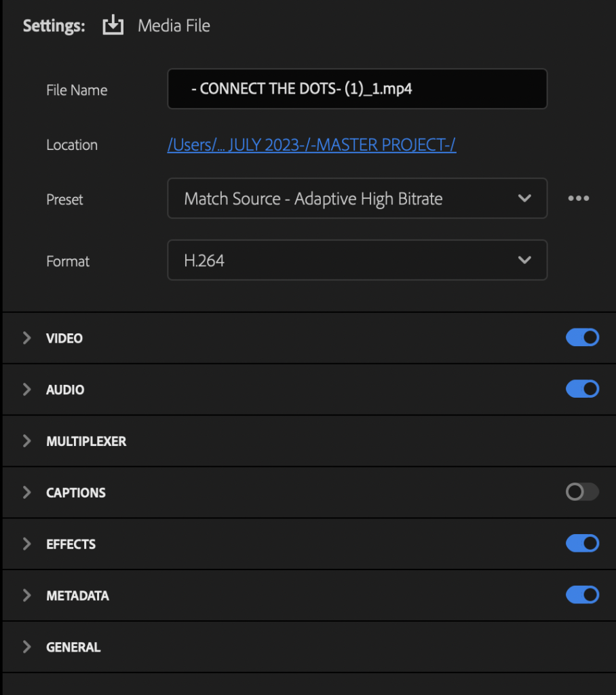Open the Match Source preset dropdown
616x695 pixels.
point(358,198)
